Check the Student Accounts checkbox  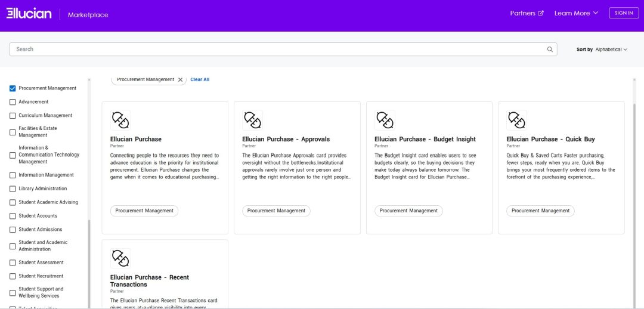tap(13, 216)
